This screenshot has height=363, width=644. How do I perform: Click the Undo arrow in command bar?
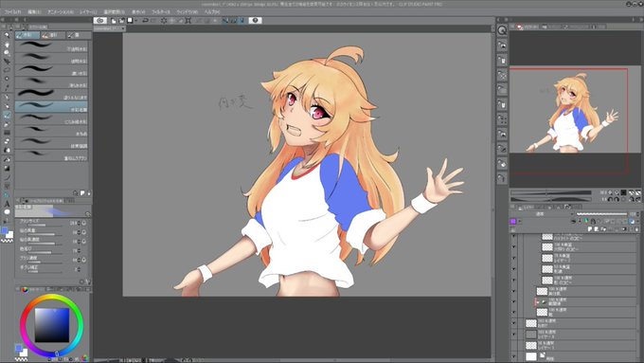[145, 21]
